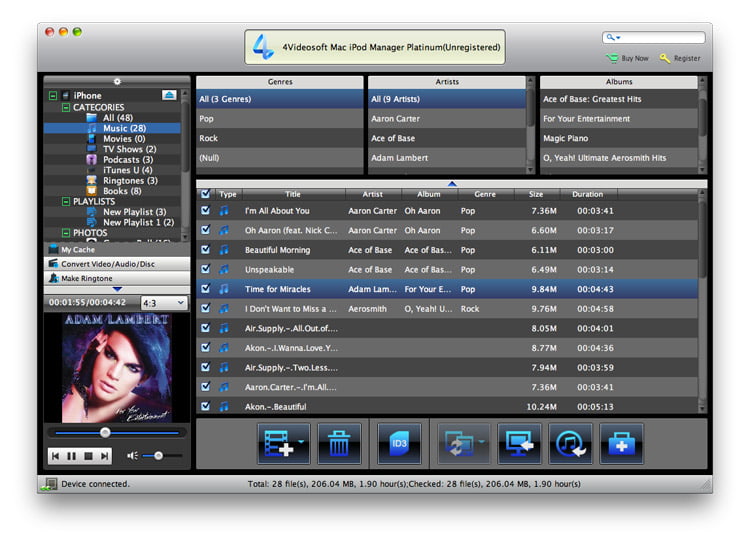Image resolution: width=750 pixels, height=545 pixels.
Task: Sort by the Title column header
Action: point(293,194)
